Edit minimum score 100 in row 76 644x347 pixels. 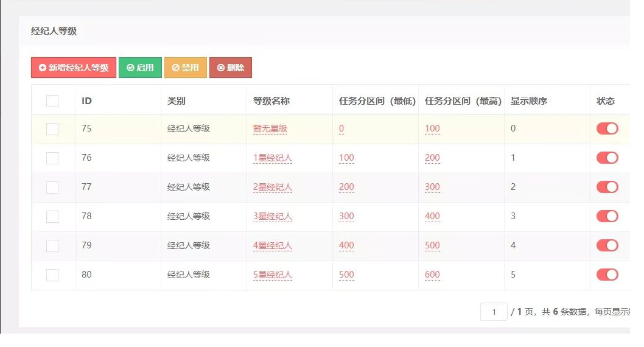[346, 158]
